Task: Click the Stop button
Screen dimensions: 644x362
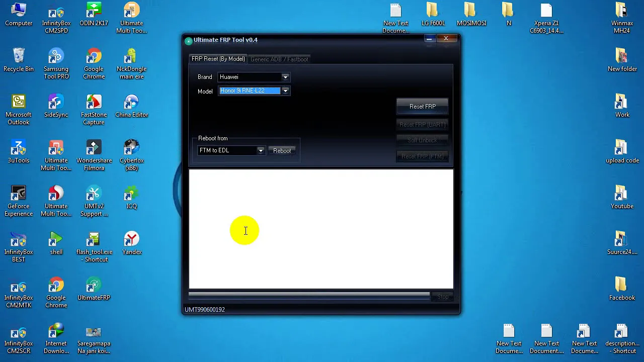Action: 443,297
